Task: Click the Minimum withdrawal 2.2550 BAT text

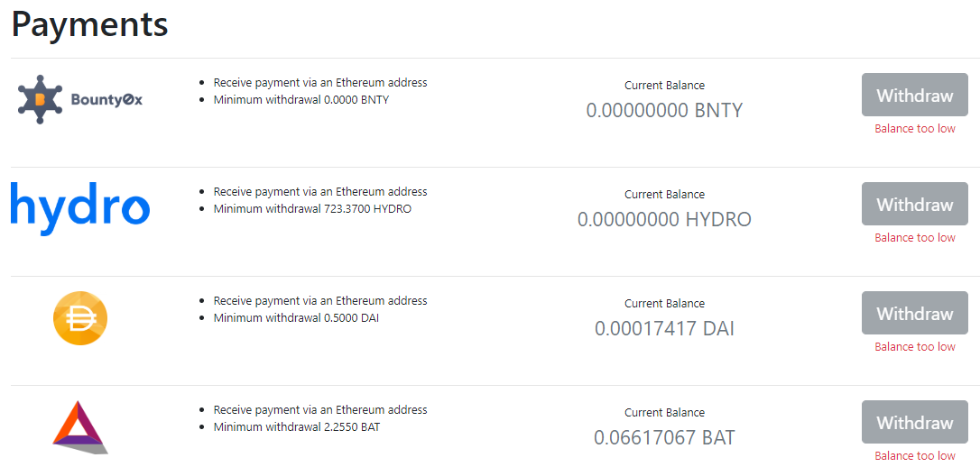Action: click(297, 427)
